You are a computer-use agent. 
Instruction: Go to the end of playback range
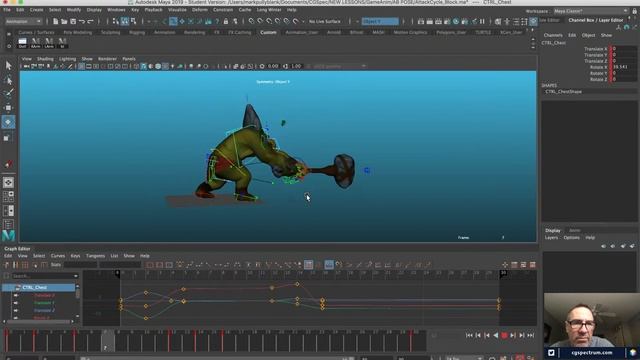tap(531, 335)
